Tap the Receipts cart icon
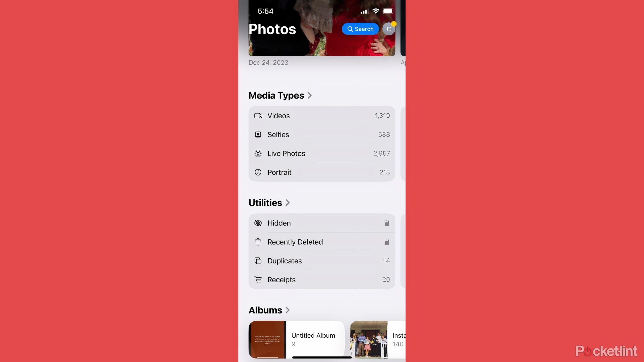644x362 pixels. click(x=258, y=279)
